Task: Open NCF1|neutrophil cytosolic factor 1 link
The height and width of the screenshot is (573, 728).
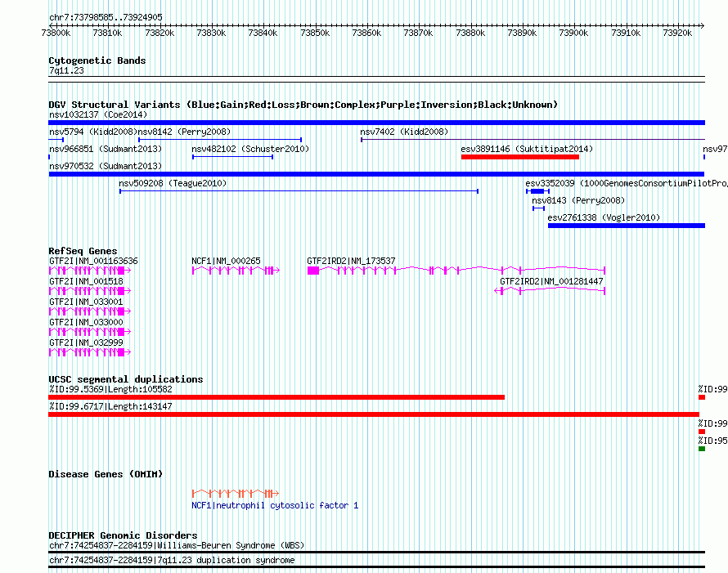Action: pos(275,506)
